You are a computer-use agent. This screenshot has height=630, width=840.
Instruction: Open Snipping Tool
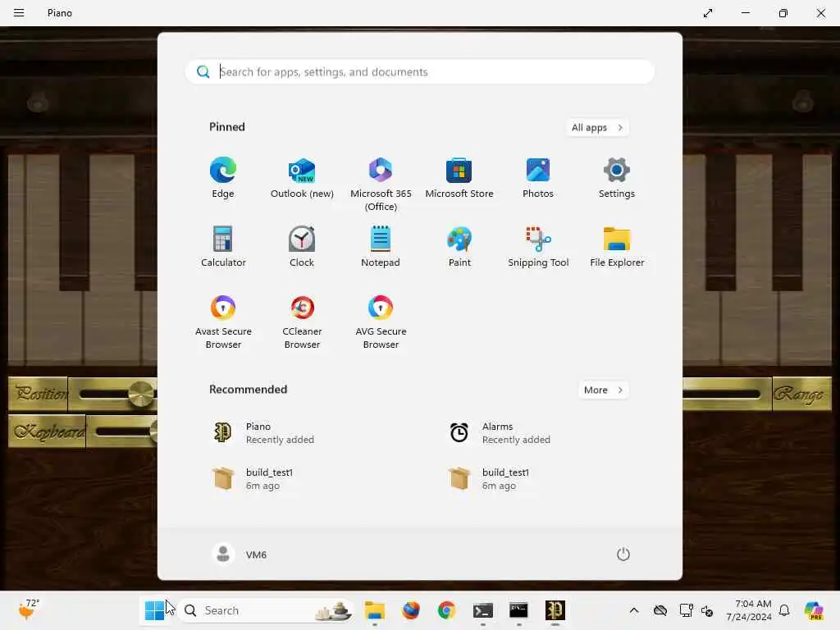pyautogui.click(x=538, y=246)
